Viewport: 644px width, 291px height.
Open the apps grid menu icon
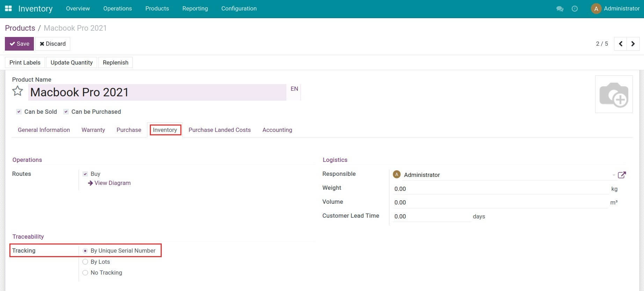pyautogui.click(x=8, y=8)
